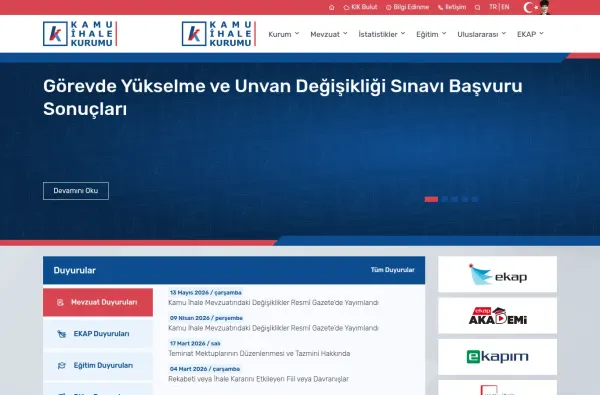Open the ekapım logo card
The image size is (600, 395).
tap(497, 357)
